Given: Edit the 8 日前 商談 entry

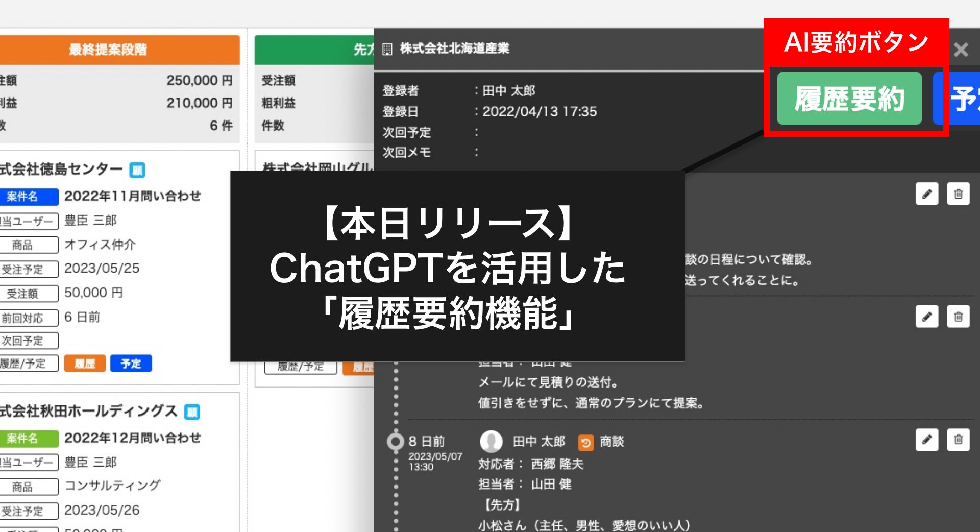Looking at the screenshot, I should (927, 440).
